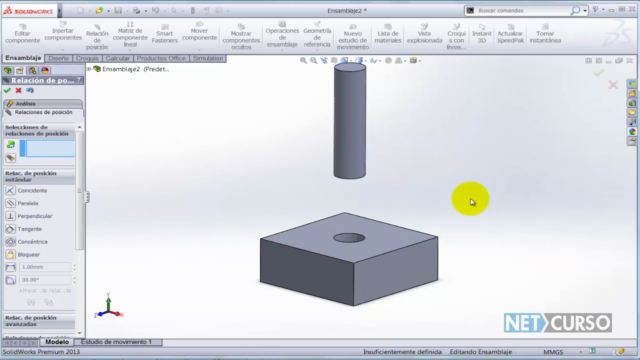Switch to the Modelo bottom tab

pos(57,342)
